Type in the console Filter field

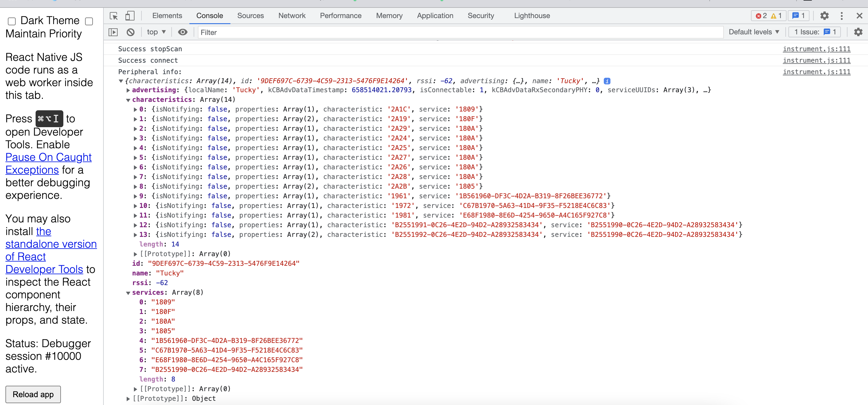(x=303, y=32)
